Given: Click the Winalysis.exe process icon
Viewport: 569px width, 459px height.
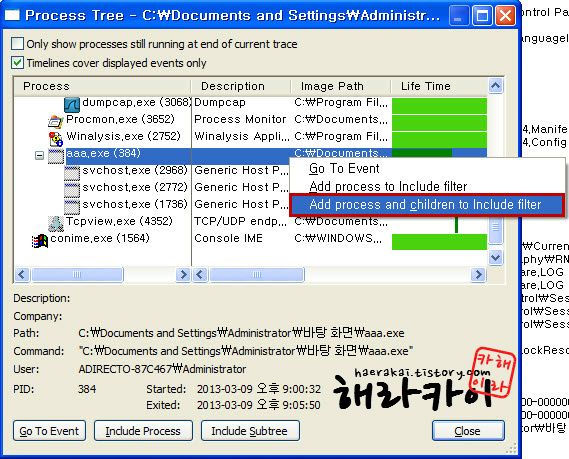Looking at the screenshot, I should point(56,139).
